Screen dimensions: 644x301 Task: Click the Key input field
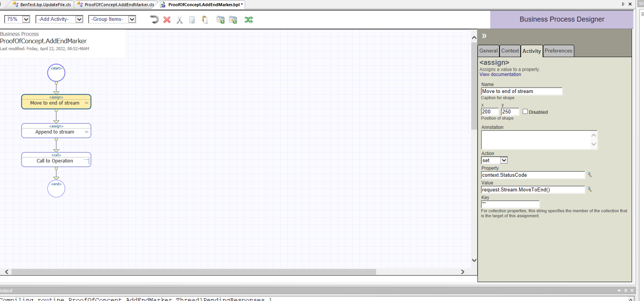pos(510,204)
